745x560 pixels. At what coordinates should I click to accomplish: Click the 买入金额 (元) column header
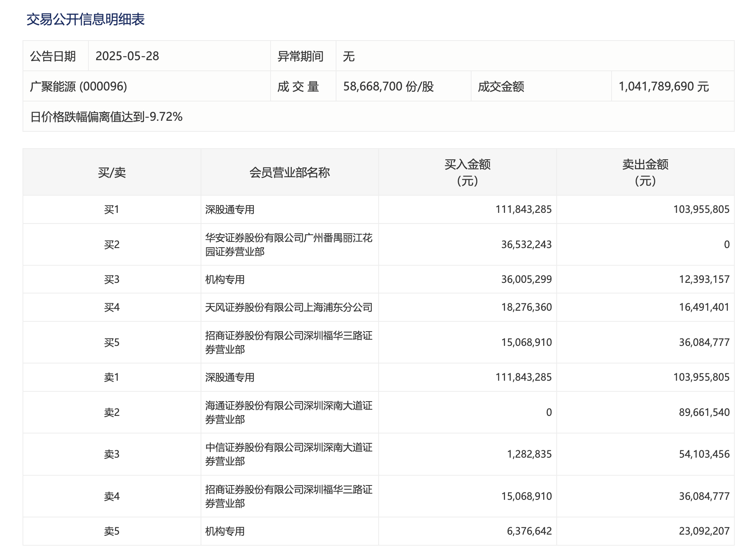467,172
